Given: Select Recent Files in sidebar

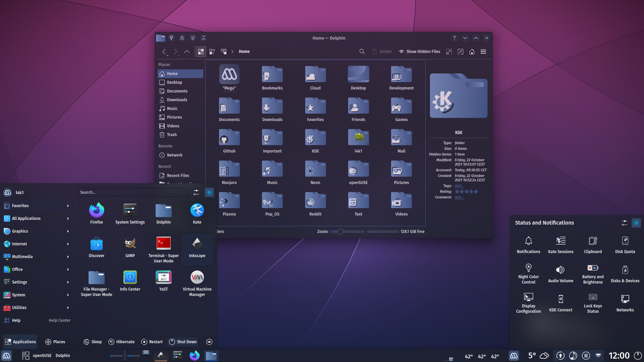Looking at the screenshot, I should pos(180,176).
